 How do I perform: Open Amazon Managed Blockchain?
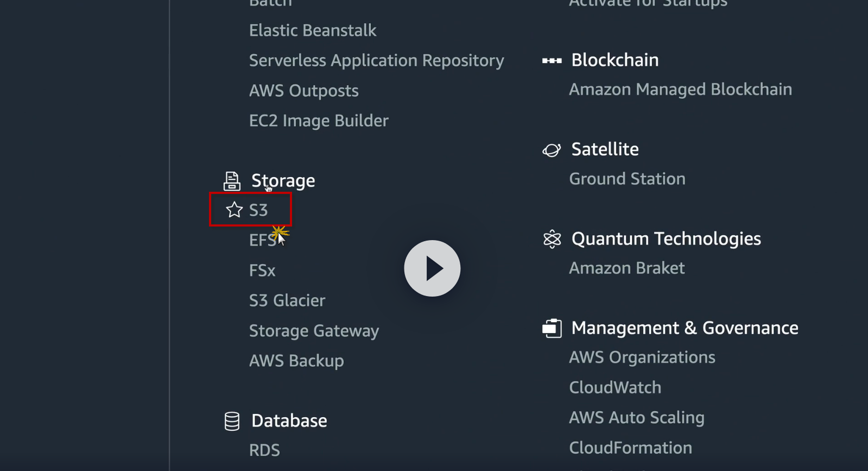tap(680, 90)
